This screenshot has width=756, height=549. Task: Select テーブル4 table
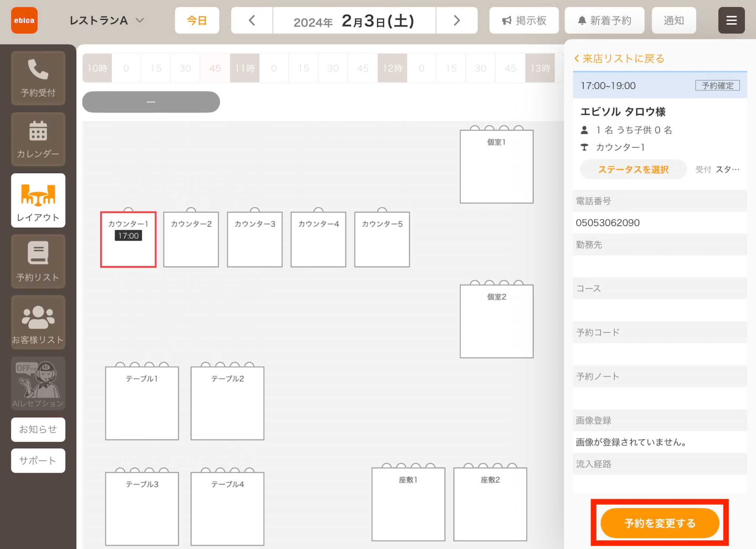click(x=227, y=509)
